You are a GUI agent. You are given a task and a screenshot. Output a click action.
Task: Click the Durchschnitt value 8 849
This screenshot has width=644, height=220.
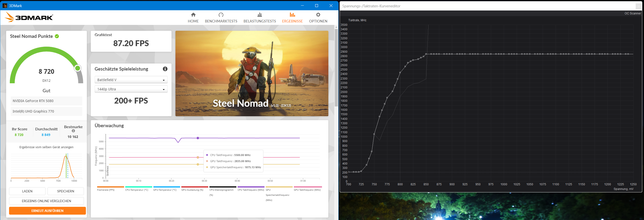pyautogui.click(x=46, y=135)
